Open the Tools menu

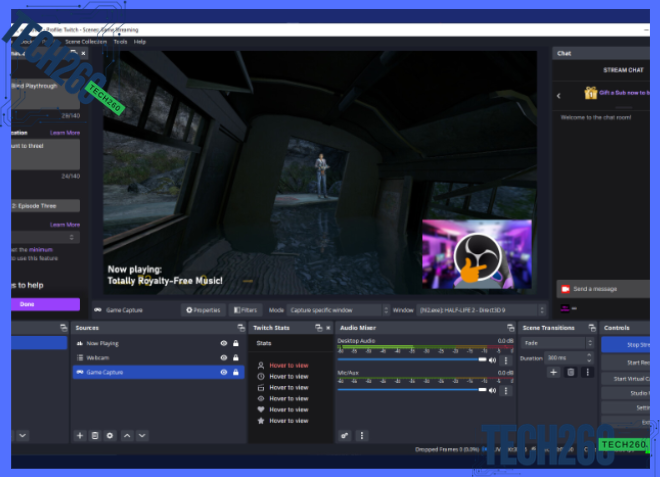pos(120,42)
